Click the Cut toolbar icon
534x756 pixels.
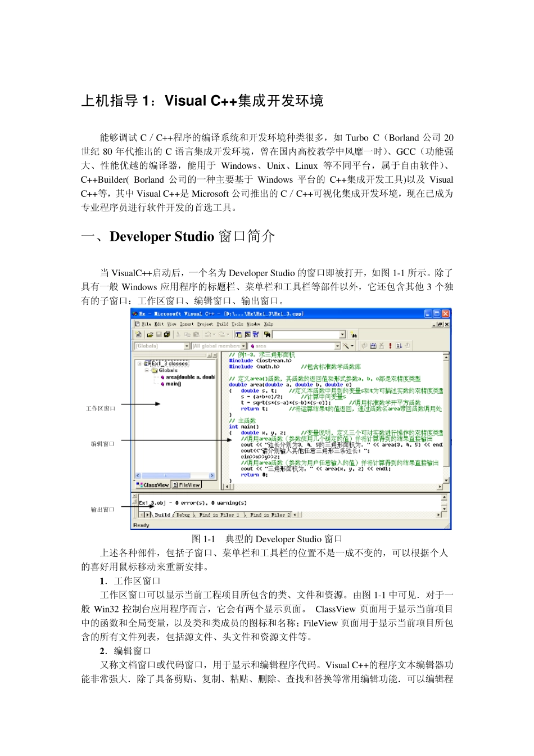coord(178,334)
